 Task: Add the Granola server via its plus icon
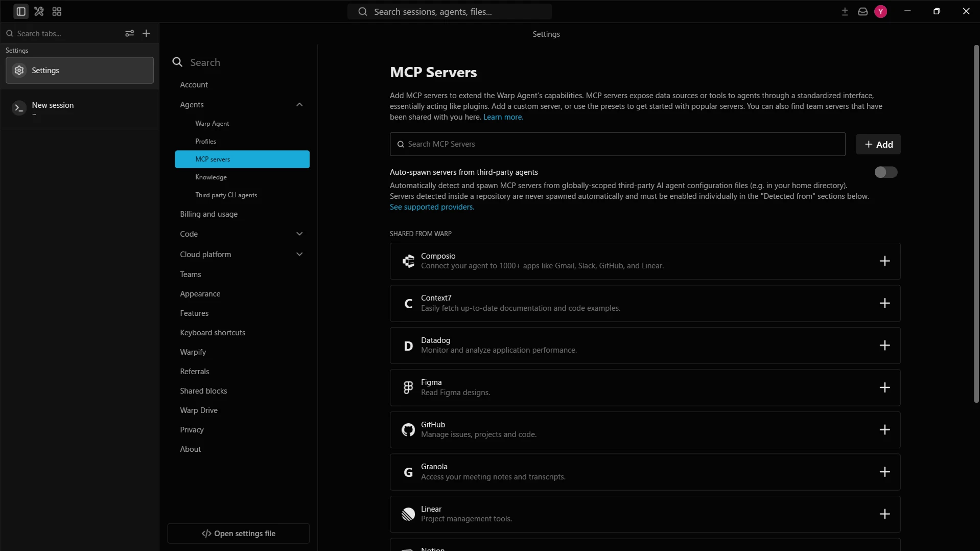(884, 472)
